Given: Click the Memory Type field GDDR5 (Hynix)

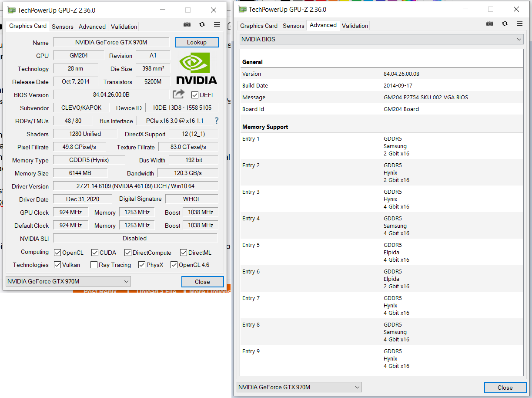Looking at the screenshot, I should [x=89, y=160].
